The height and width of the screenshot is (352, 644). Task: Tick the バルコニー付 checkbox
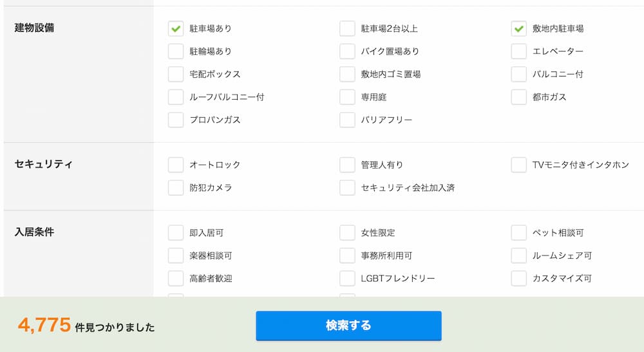tap(519, 74)
